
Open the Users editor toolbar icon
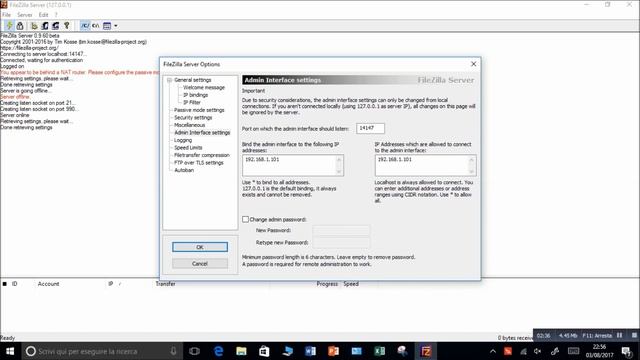45,26
